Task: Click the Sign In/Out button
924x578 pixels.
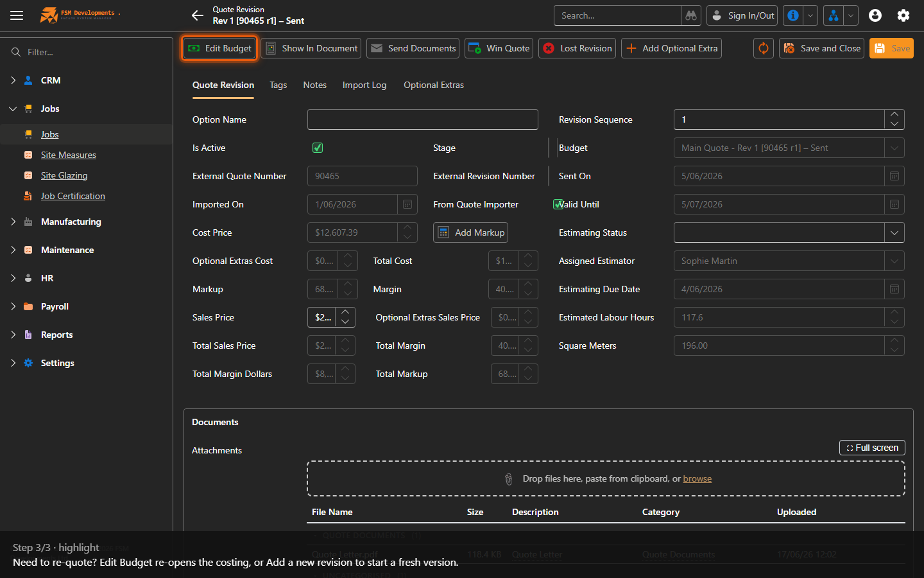Action: point(742,15)
